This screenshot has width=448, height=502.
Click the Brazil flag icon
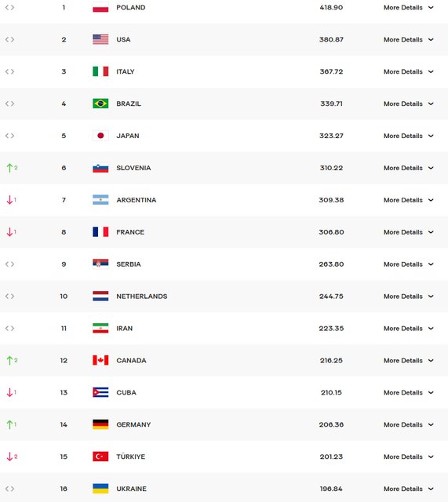[x=100, y=104]
